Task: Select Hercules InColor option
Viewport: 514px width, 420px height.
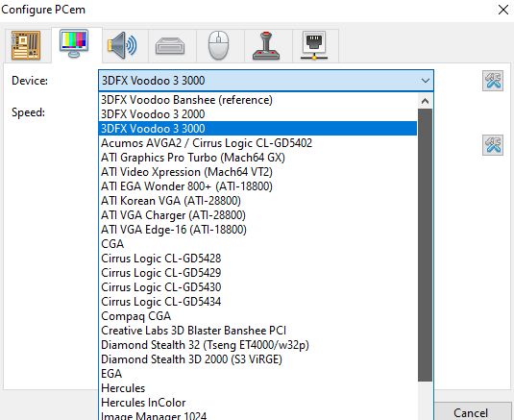Action: point(257,403)
